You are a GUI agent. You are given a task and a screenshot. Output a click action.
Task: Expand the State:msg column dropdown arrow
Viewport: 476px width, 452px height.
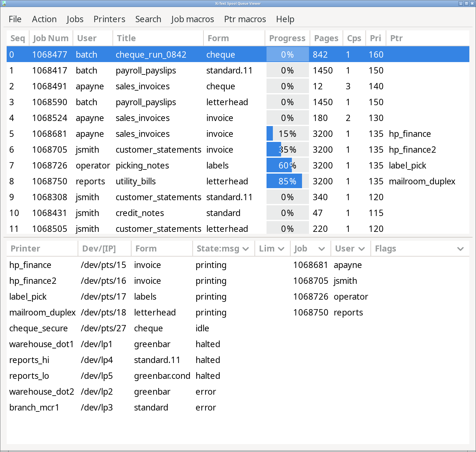(x=246, y=249)
